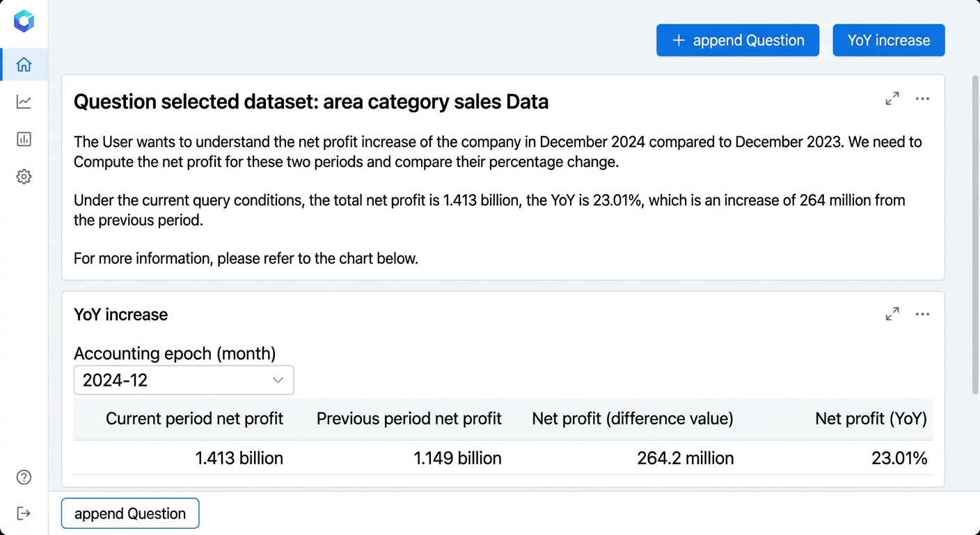Click the app logo in sidebar
This screenshot has width=980, height=535.
(x=24, y=21)
